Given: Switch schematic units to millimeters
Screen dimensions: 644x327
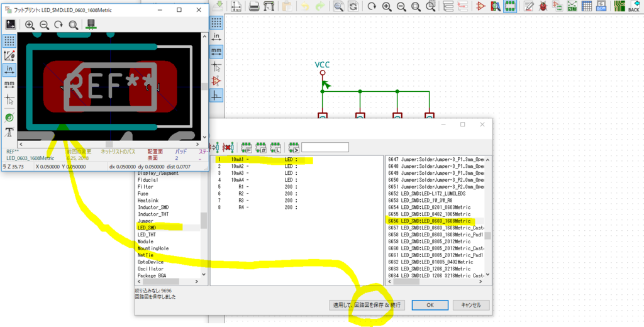Looking at the screenshot, I should [216, 52].
